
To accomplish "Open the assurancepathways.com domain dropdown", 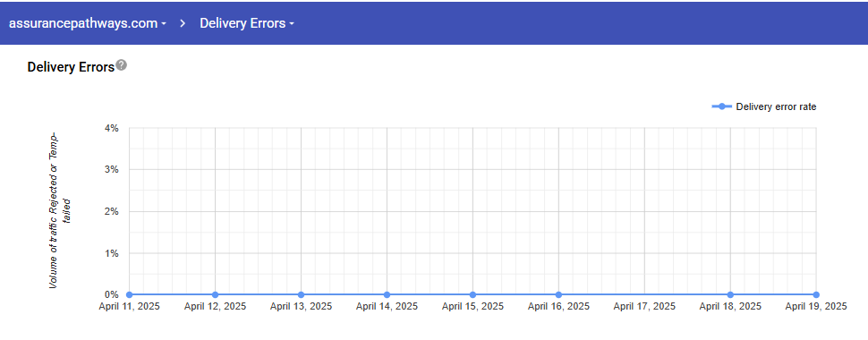I will [x=88, y=23].
